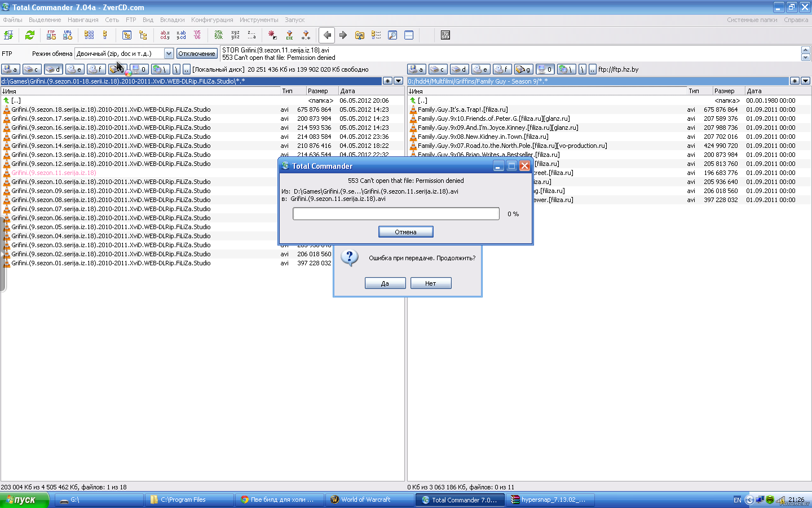Click the transfer progress bar at 0 %

pos(396,214)
